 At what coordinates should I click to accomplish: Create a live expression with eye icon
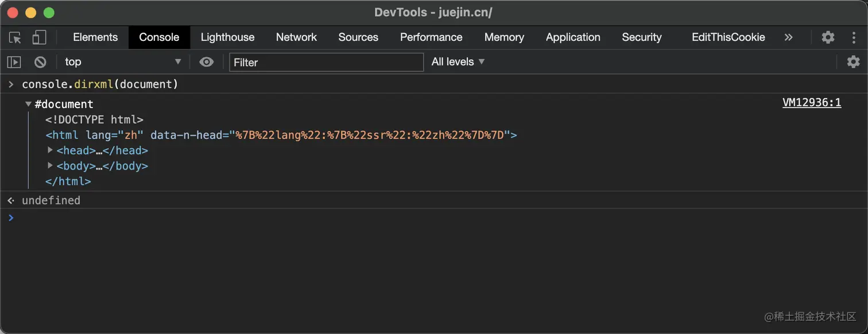[x=207, y=62]
